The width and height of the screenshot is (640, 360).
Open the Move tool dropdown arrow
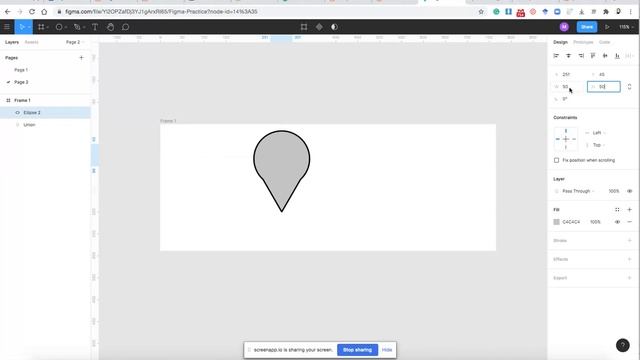pos(29,27)
